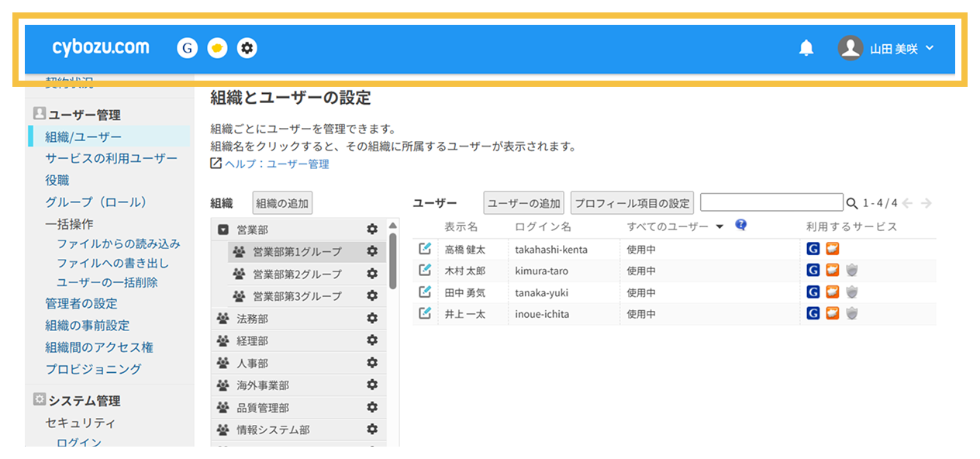Viewport: 980px width, 459px height.
Task: Open the ヘルプ：ユーザー管理 link
Action: coord(277,164)
